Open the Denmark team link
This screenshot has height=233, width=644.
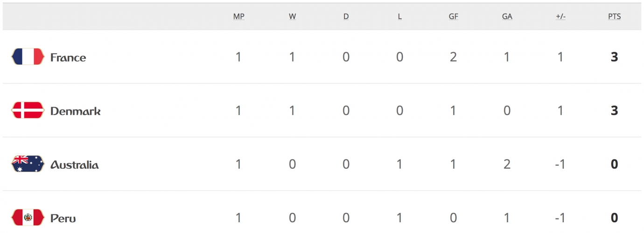75,111
